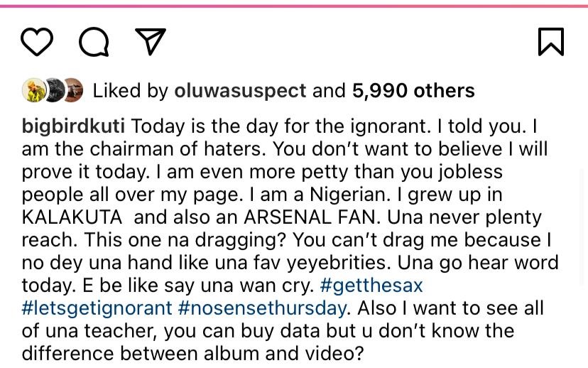Open the #getthesax hashtag
588x368 pixels.
point(371,286)
